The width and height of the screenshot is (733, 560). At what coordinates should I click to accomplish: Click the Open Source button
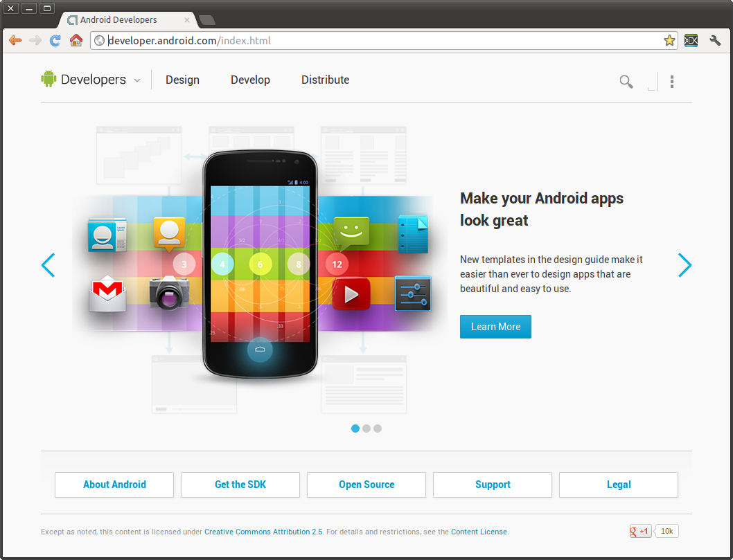coord(366,485)
